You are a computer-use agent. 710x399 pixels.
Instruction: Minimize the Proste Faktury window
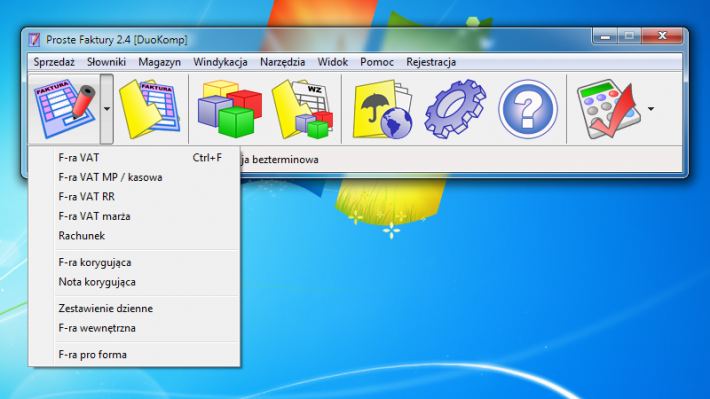[x=605, y=36]
